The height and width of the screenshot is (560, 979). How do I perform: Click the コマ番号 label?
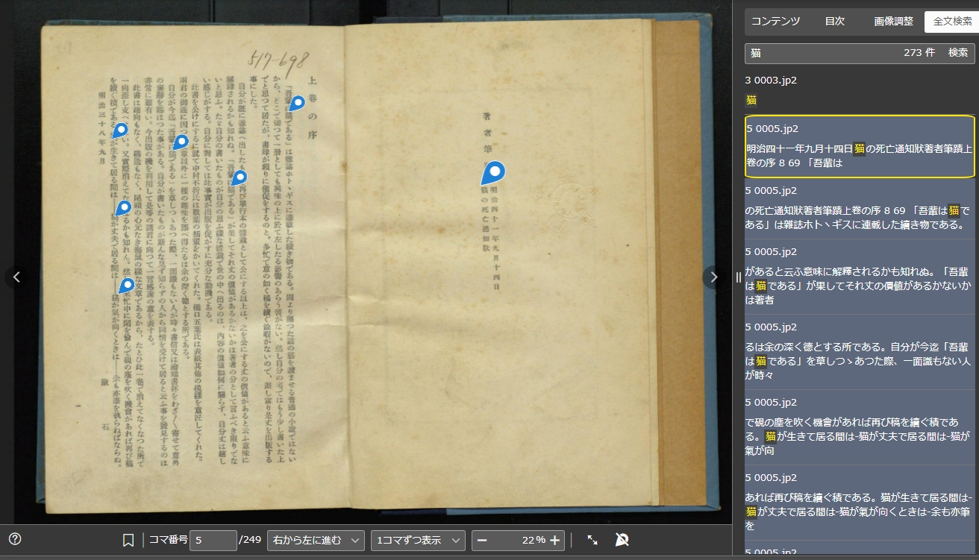pyautogui.click(x=168, y=540)
